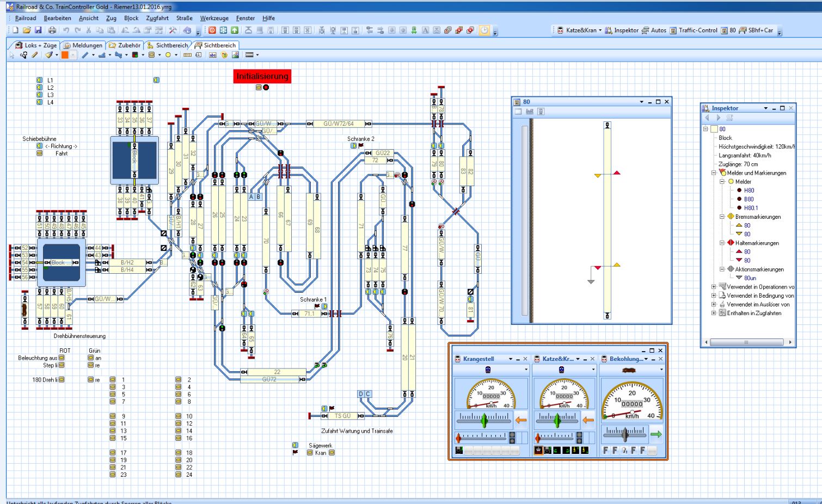Click the green direction arrow in Bekohlung
Screen dimensions: 822x504
click(x=656, y=434)
